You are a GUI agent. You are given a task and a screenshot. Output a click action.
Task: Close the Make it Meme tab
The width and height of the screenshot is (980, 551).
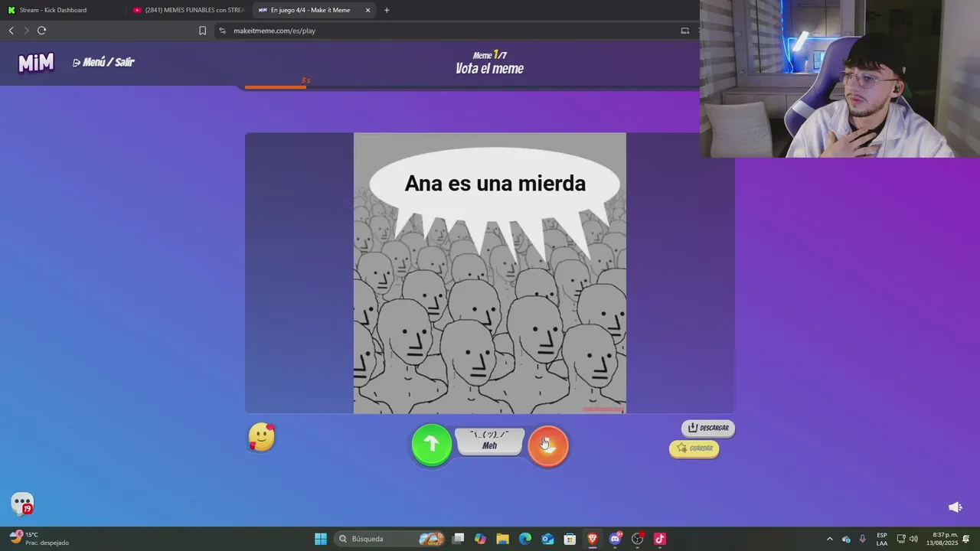coord(367,10)
